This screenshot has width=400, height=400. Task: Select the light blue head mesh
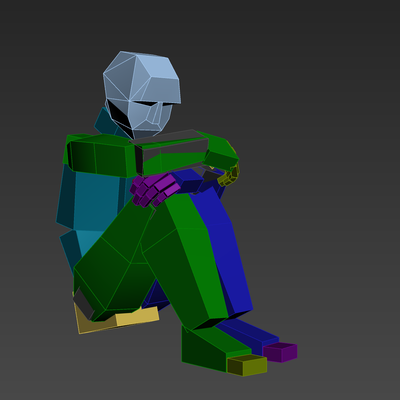coord(142,93)
